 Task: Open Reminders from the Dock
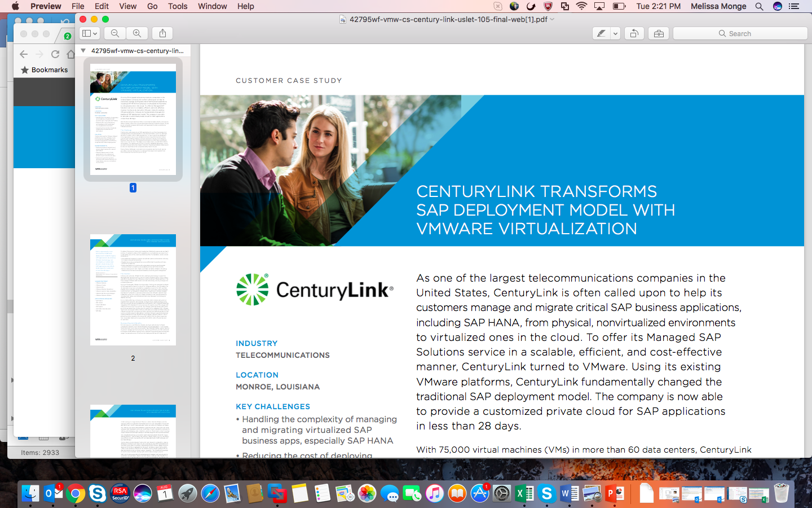pos(322,493)
